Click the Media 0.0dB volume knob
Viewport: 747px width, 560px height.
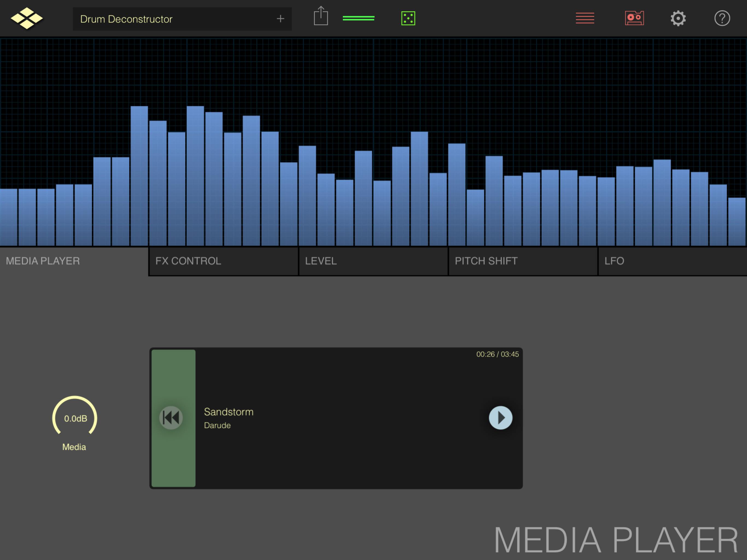coord(75,418)
